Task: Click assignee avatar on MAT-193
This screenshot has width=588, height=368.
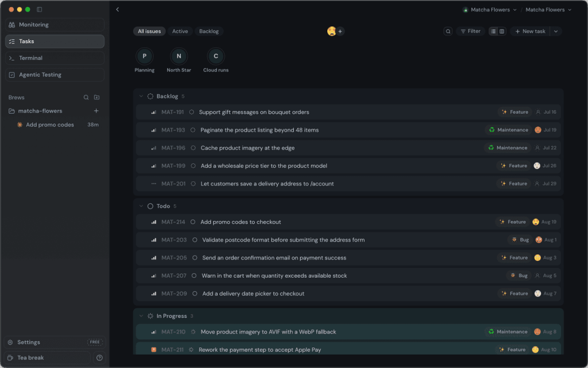Action: (537, 130)
